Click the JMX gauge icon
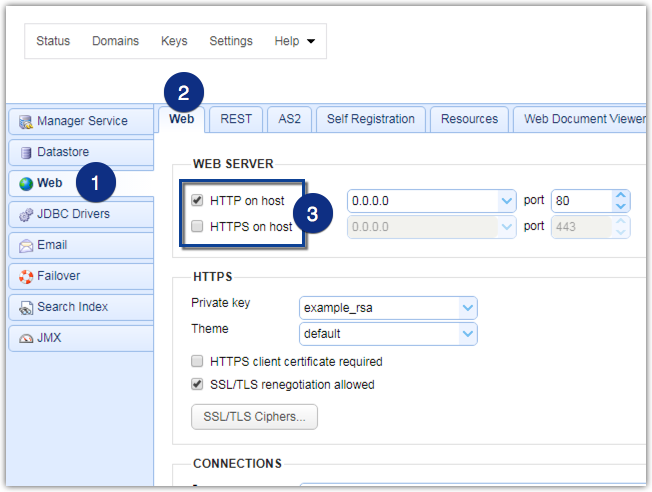 click(x=26, y=338)
